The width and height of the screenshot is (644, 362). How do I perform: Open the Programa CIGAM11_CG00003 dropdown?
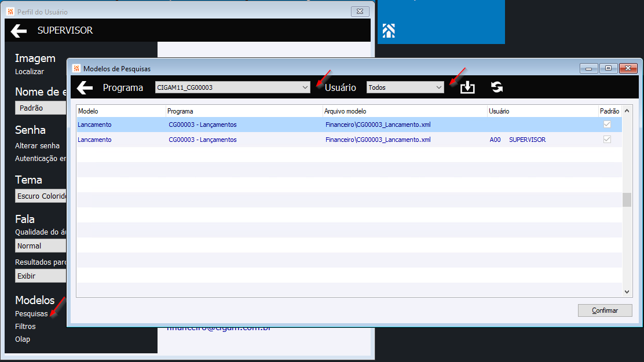(232, 87)
